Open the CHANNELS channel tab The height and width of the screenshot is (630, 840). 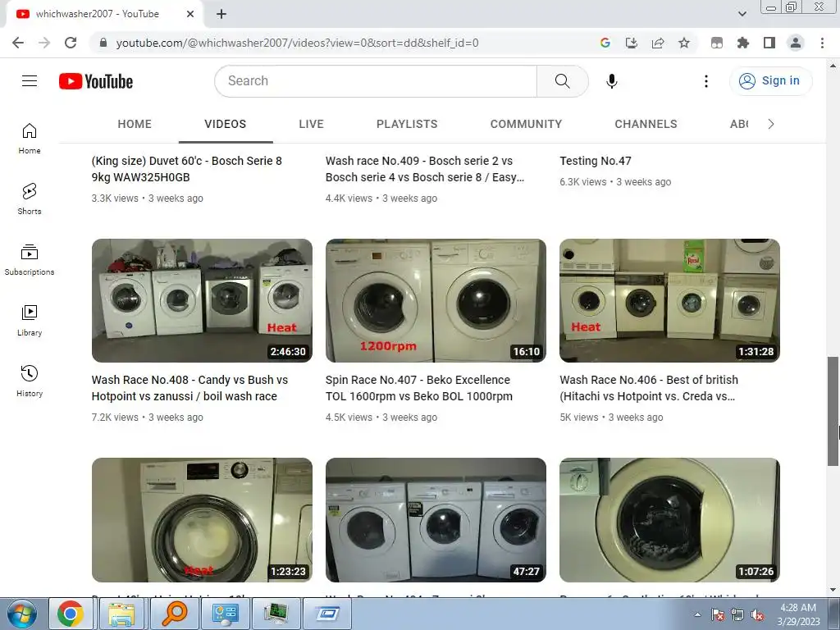pyautogui.click(x=646, y=125)
